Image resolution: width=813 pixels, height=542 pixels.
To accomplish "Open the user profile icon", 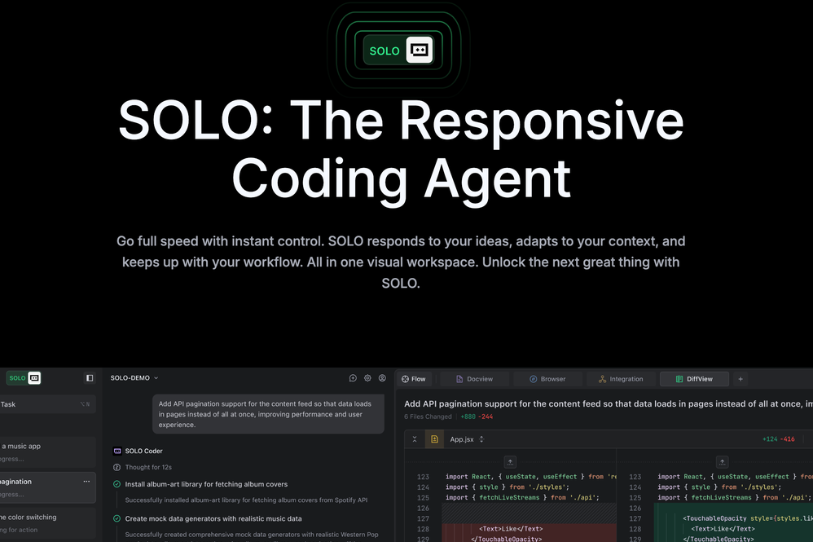I will (382, 378).
